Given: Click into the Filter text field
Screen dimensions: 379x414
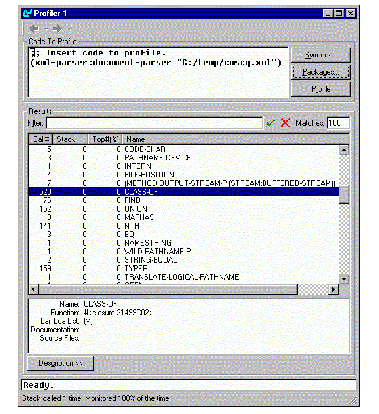Looking at the screenshot, I should pos(154,123).
